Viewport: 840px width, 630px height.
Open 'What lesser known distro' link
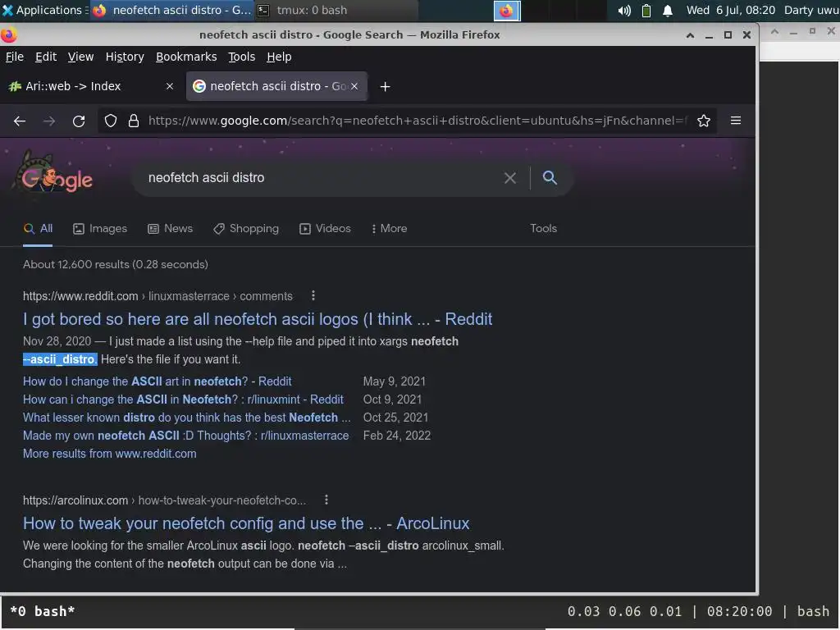(x=186, y=418)
